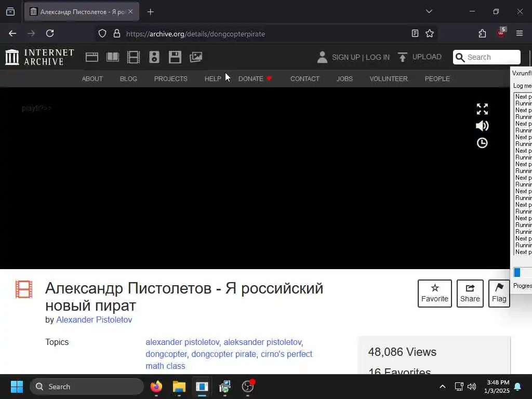The width and height of the screenshot is (532, 399).
Task: Click the user avatar icon
Action: point(322,57)
